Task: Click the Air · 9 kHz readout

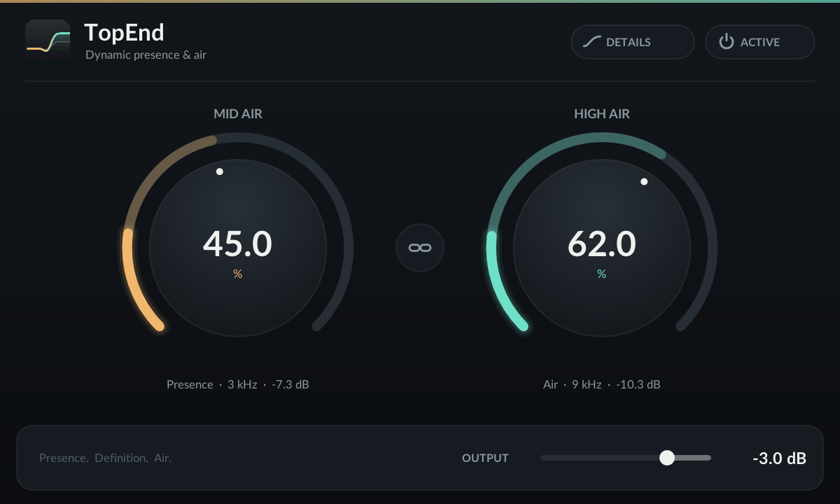Action: [x=602, y=384]
